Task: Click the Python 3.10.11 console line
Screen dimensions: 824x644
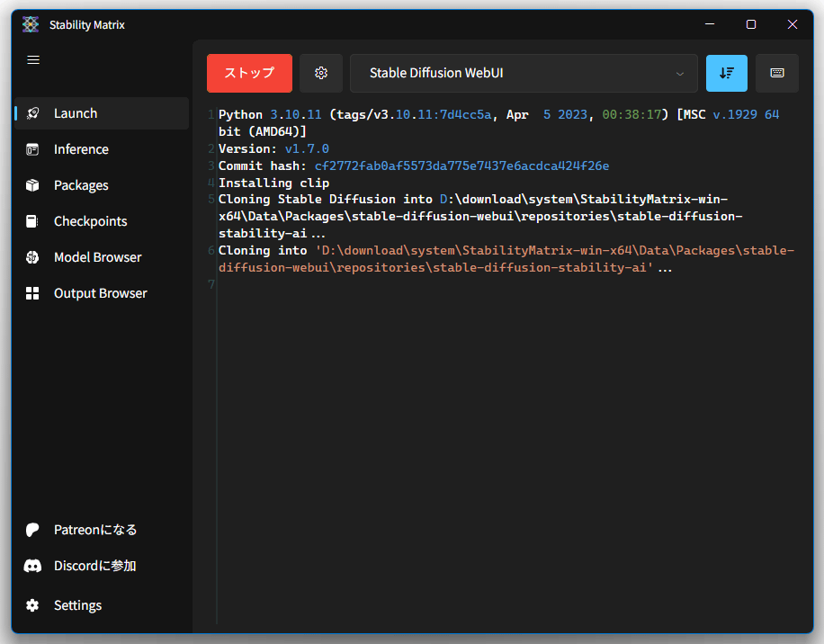Action: pos(498,123)
